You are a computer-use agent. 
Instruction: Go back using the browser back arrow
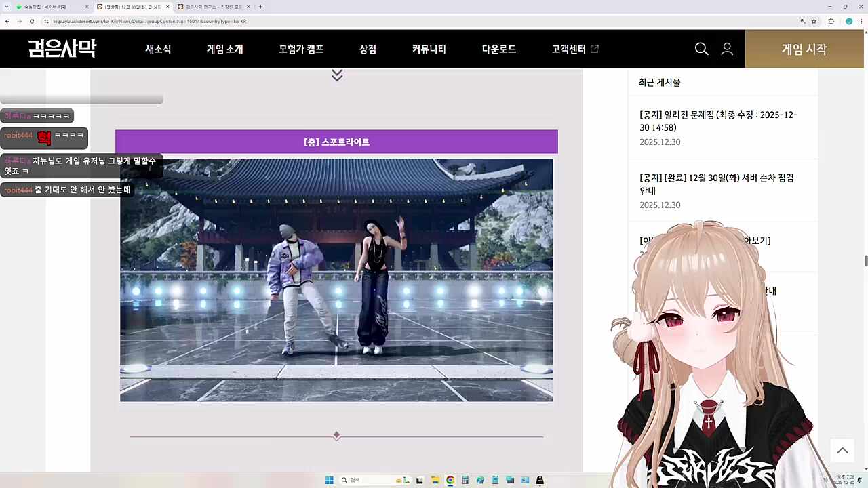(x=7, y=21)
